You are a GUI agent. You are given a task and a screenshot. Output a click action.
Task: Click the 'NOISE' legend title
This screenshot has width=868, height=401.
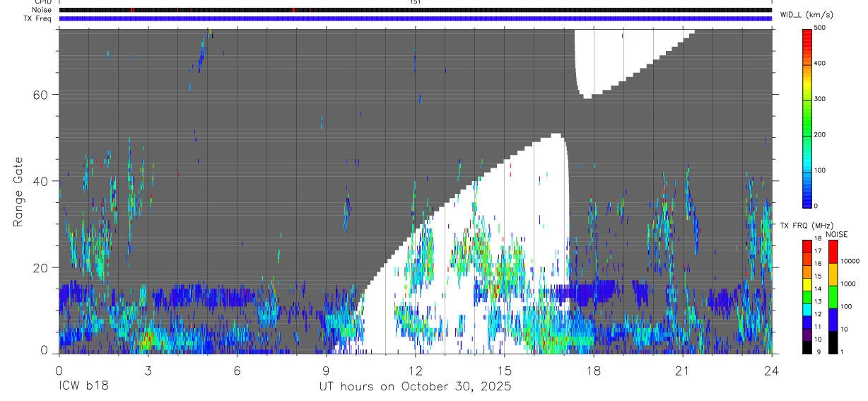click(837, 234)
